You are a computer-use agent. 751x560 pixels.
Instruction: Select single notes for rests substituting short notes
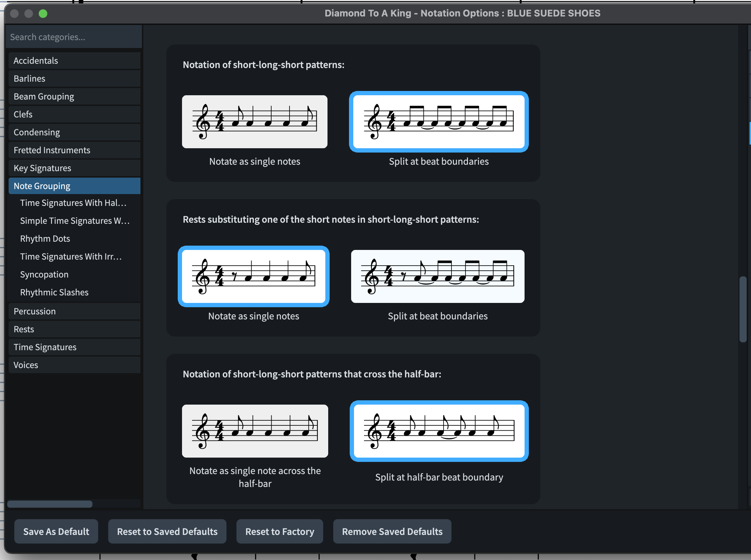point(254,276)
